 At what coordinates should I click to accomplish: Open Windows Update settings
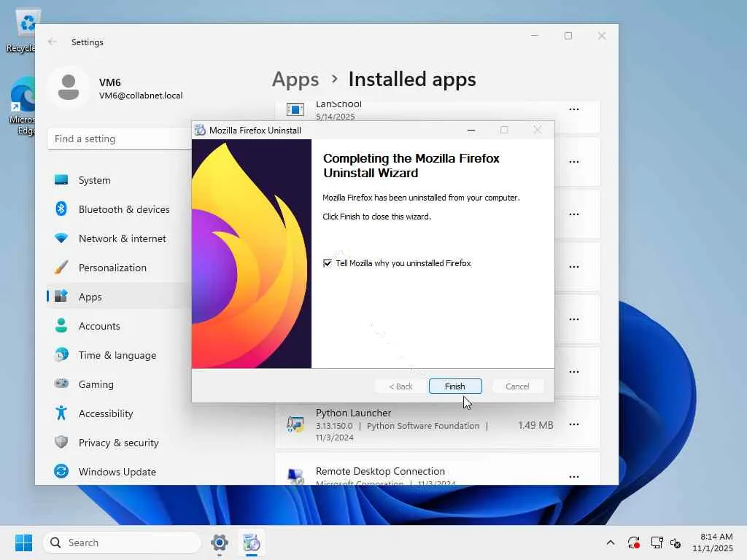[x=118, y=472]
